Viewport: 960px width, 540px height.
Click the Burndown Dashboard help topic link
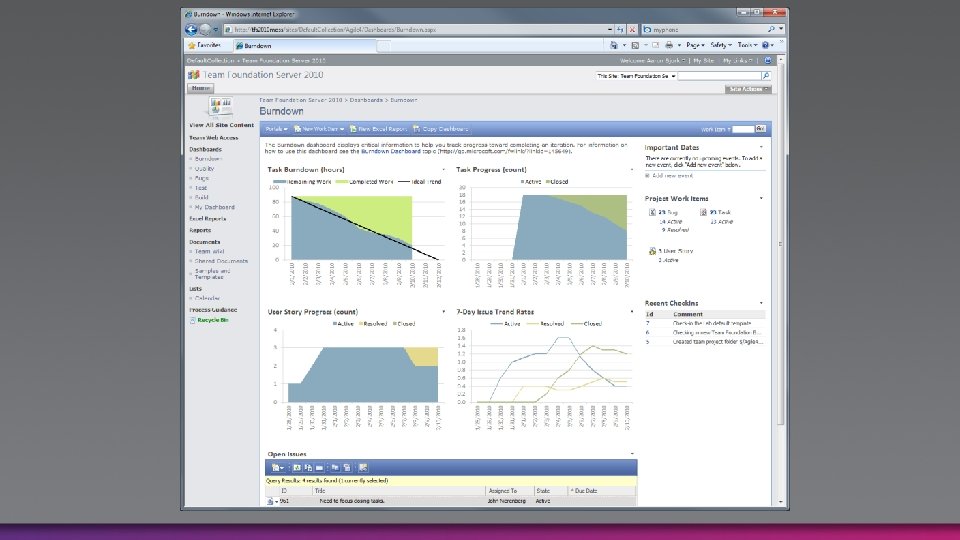pos(391,151)
